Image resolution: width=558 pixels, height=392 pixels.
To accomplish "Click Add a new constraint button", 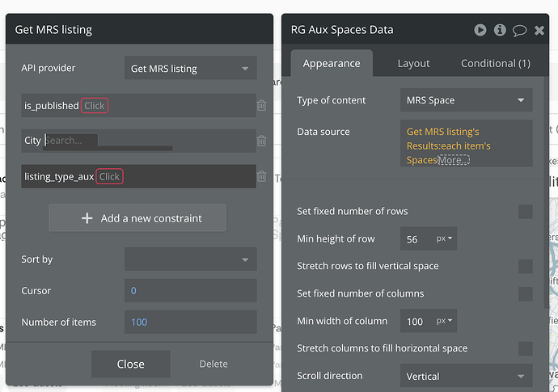I will click(137, 218).
